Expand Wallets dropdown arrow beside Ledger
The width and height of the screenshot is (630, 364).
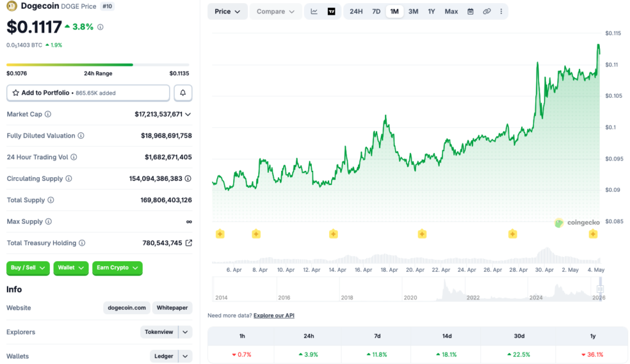[x=185, y=357]
